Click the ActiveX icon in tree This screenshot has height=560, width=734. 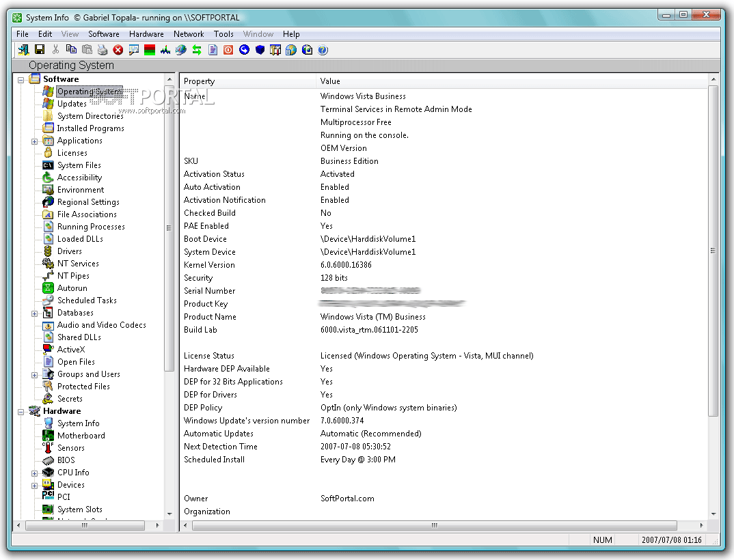click(48, 349)
